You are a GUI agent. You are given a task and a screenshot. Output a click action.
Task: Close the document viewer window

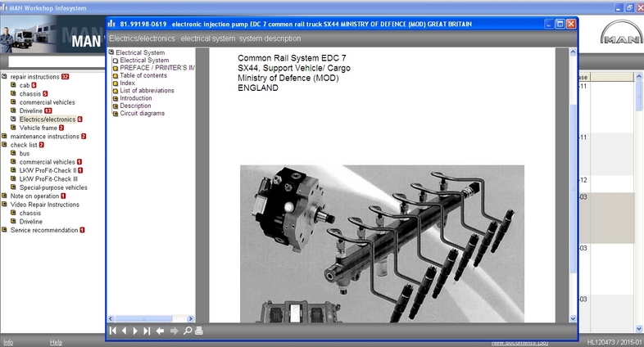(571, 24)
